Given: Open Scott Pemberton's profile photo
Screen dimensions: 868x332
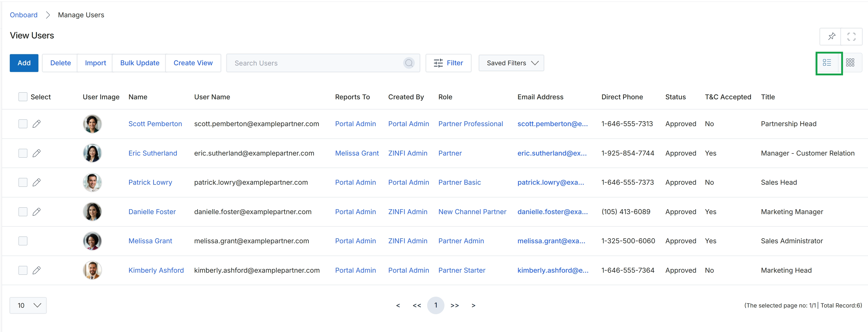Looking at the screenshot, I should 92,124.
